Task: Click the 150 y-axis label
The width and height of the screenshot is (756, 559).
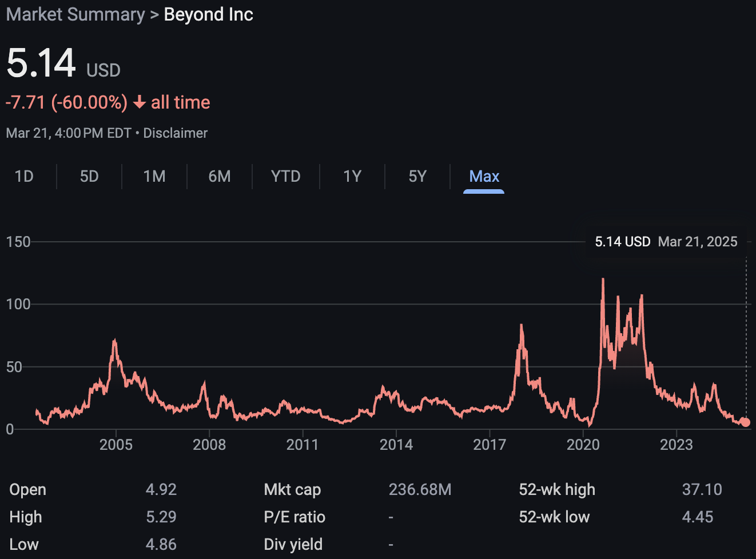Action: (x=18, y=242)
